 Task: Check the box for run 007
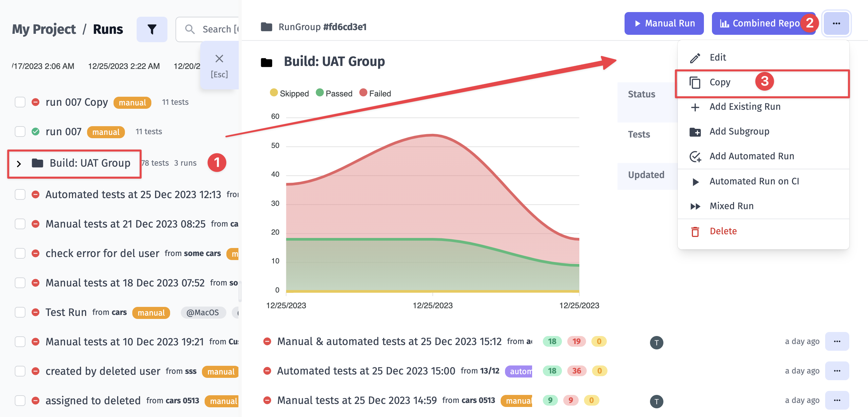click(x=20, y=132)
